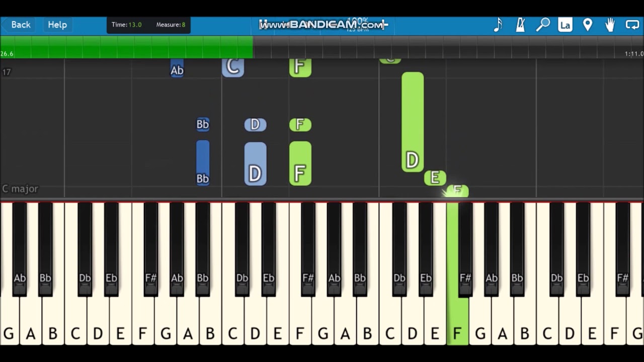Open the music note settings icon
Screen dimensions: 644x362
(x=498, y=25)
